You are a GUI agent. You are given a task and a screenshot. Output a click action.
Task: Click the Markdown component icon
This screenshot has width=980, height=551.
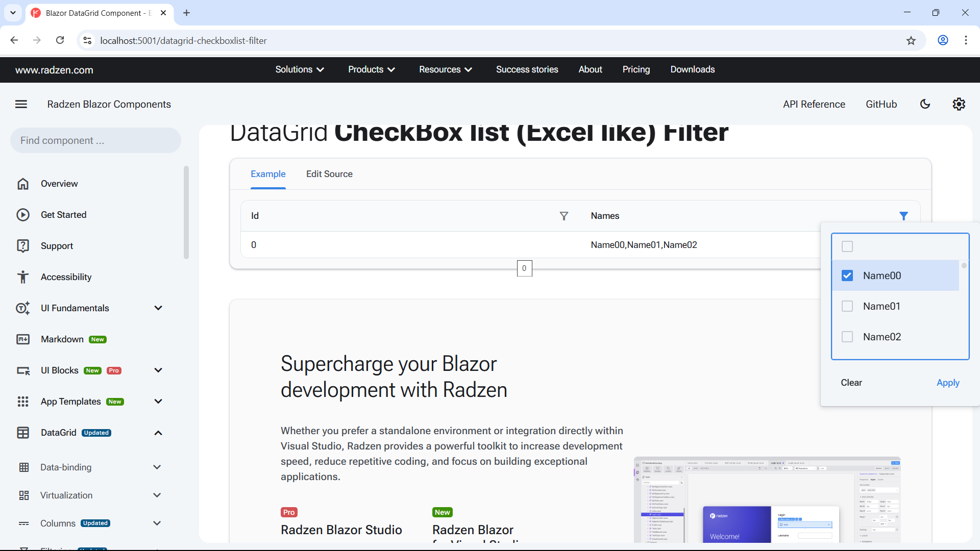point(23,339)
